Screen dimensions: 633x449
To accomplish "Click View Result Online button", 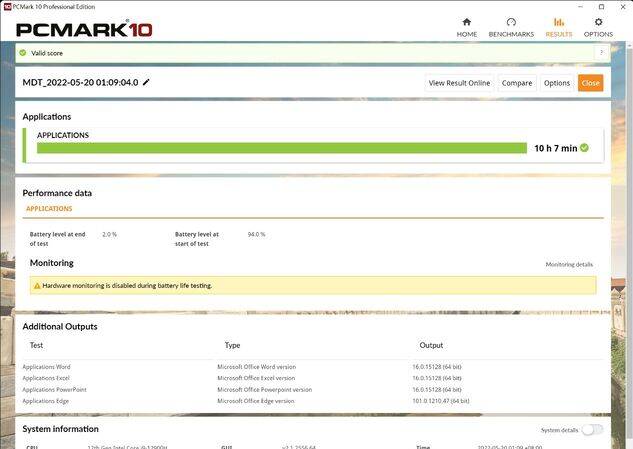I will (459, 83).
